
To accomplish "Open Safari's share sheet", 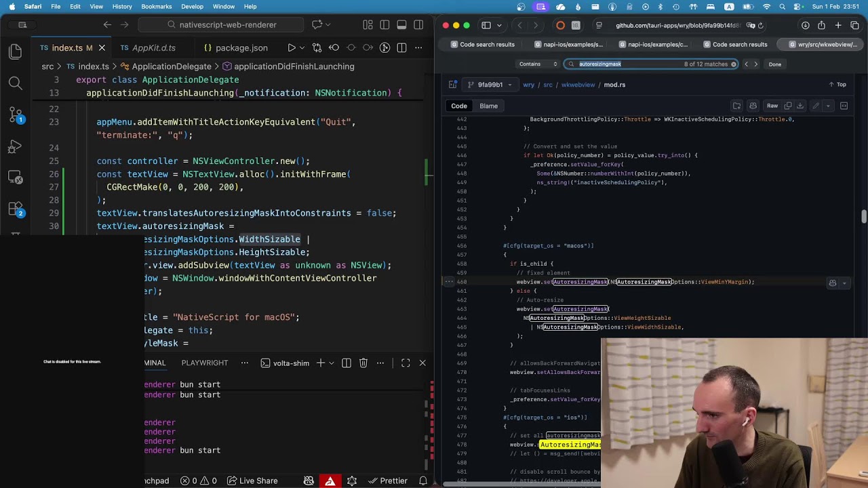I will [x=821, y=25].
